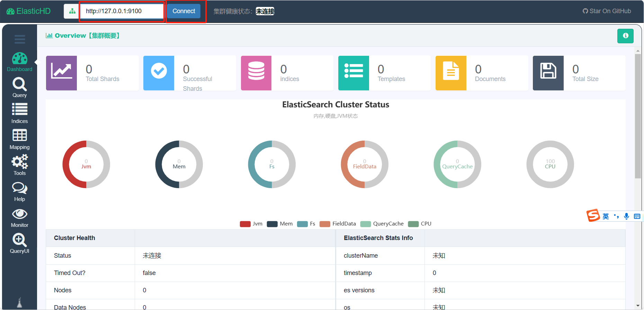Click the Successful Shards checkmark icon

tap(159, 73)
